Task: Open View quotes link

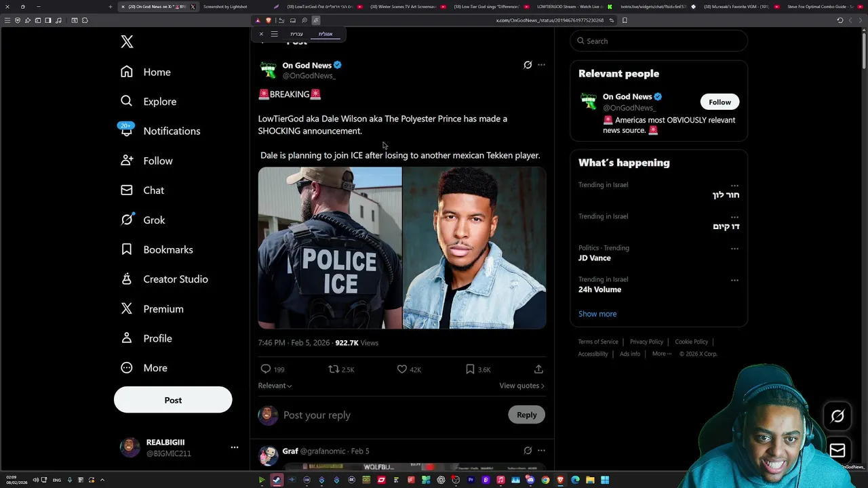Action: (x=521, y=386)
